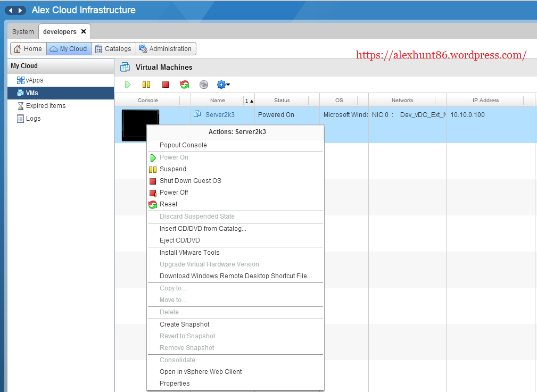Click the back navigation arrow in header
The image size is (537, 392).
click(x=10, y=11)
